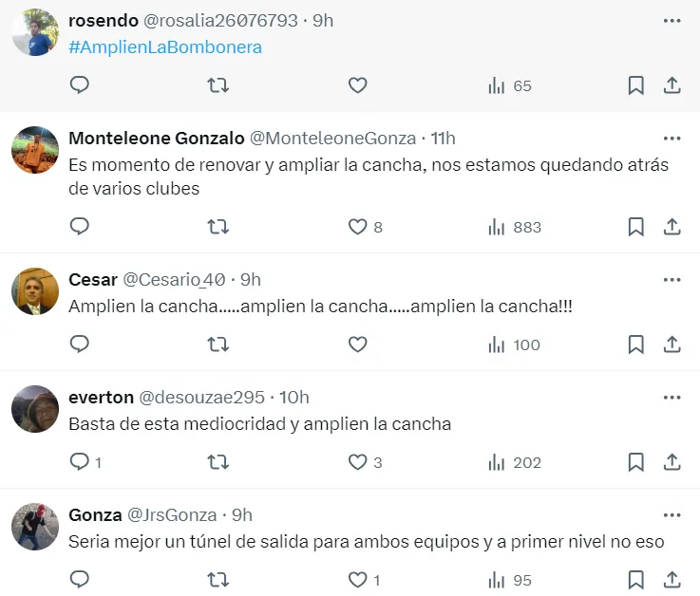Reply to everton's tweet
The height and width of the screenshot is (596, 700).
coord(80,462)
